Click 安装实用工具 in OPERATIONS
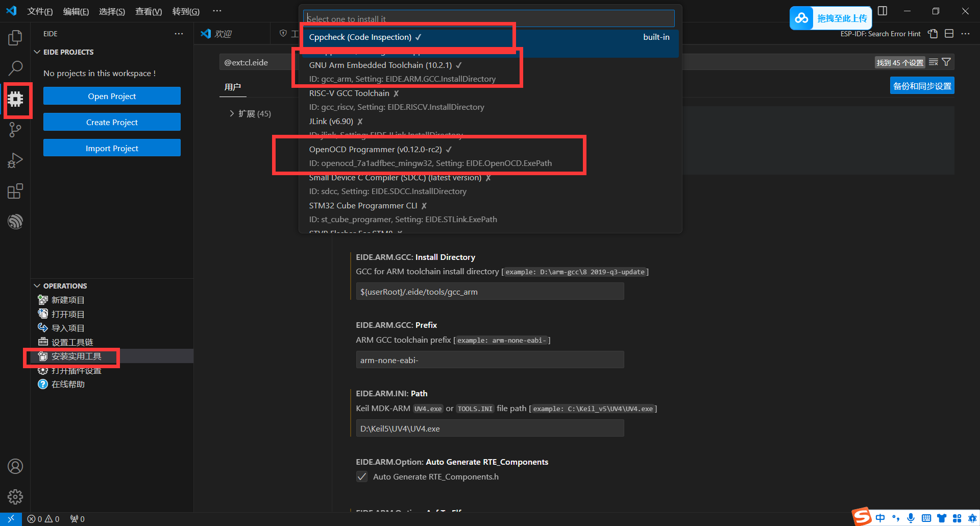980x526 pixels. [x=112, y=356]
